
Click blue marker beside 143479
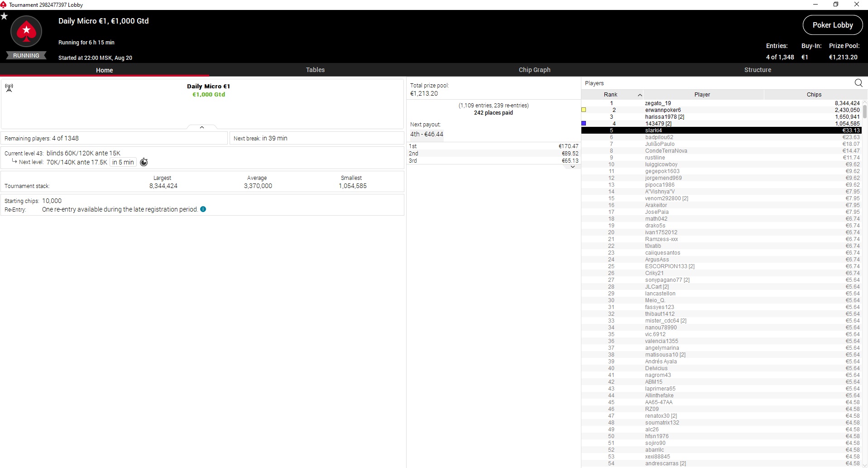click(x=584, y=123)
